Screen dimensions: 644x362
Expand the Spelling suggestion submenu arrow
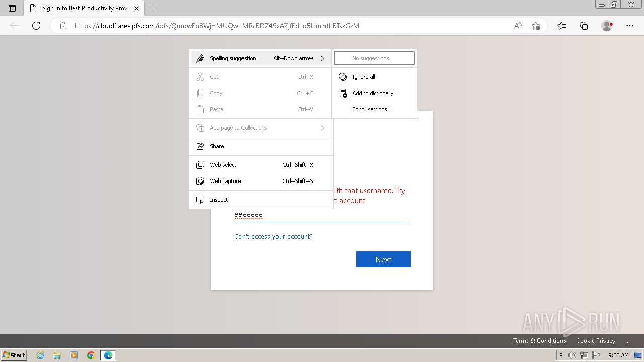(323, 58)
